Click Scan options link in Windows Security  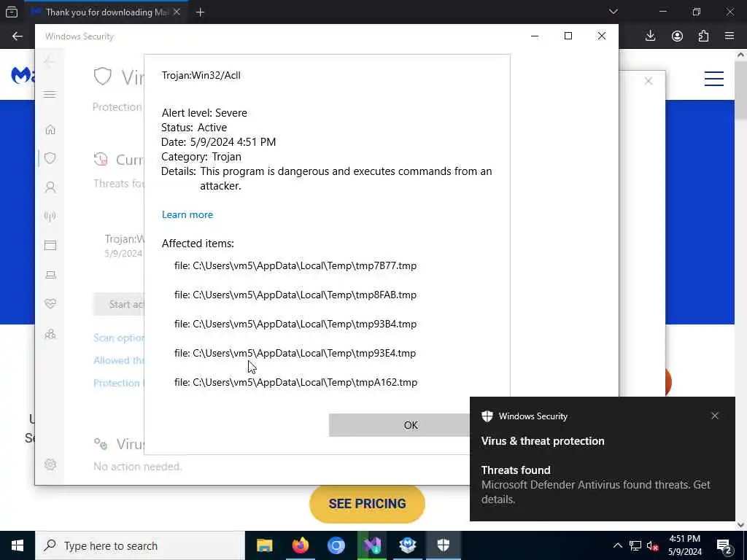pos(119,338)
